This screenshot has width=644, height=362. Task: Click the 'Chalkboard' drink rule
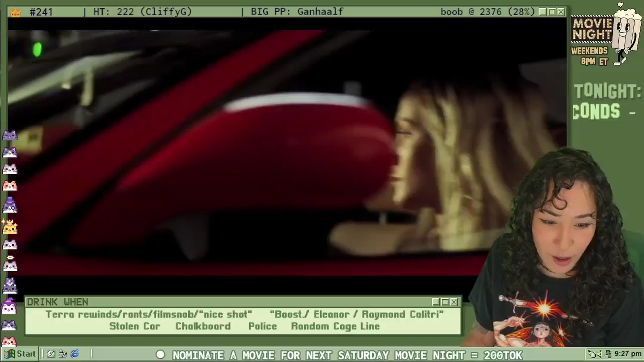[203, 326]
